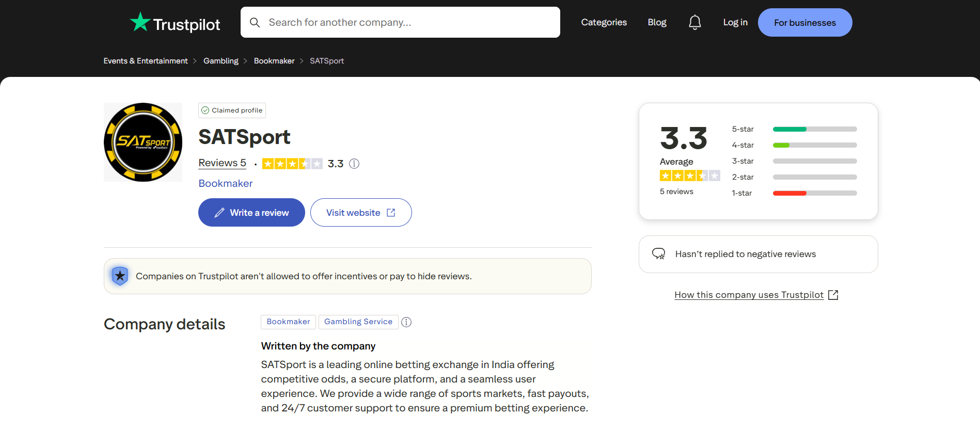This screenshot has height=446, width=980.
Task: Click the search magnifier icon
Action: [x=255, y=22]
